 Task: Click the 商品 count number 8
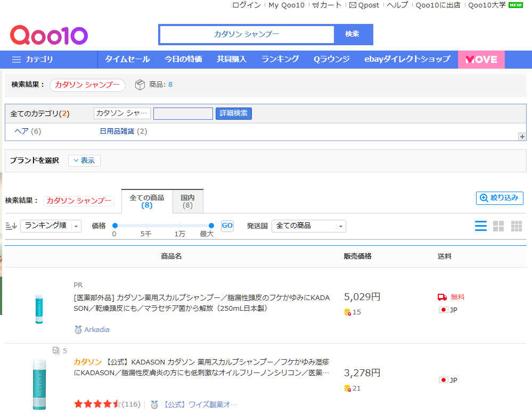[x=170, y=85]
